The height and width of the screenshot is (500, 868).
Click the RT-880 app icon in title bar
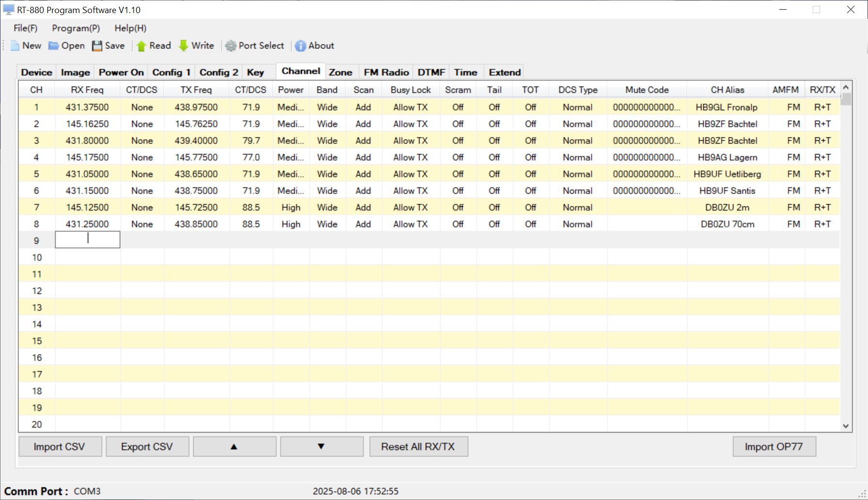[8, 10]
